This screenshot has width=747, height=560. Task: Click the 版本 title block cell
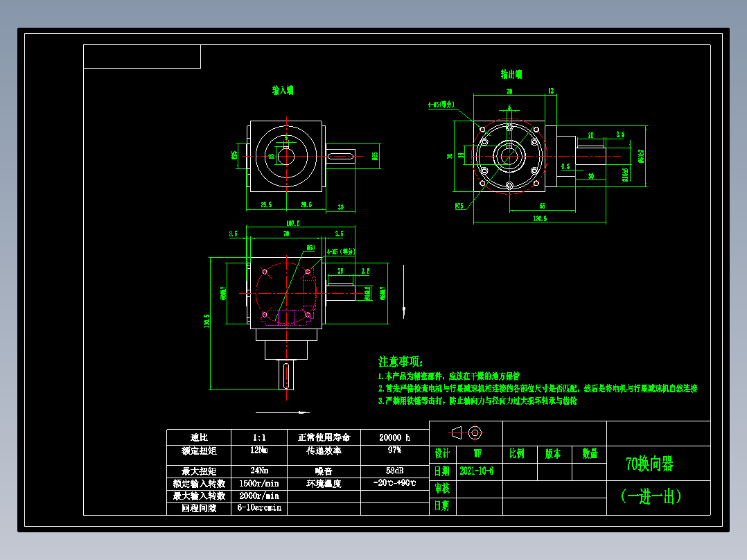click(x=553, y=454)
